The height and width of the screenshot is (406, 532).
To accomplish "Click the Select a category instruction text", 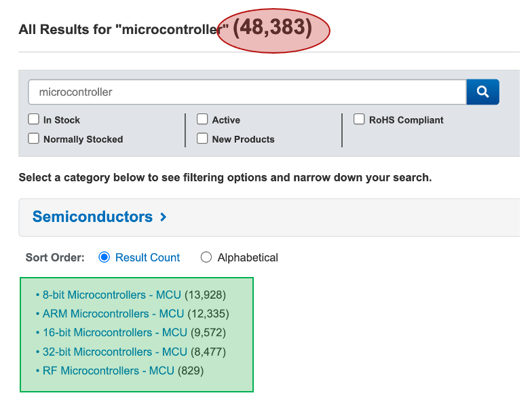I will tap(225, 178).
